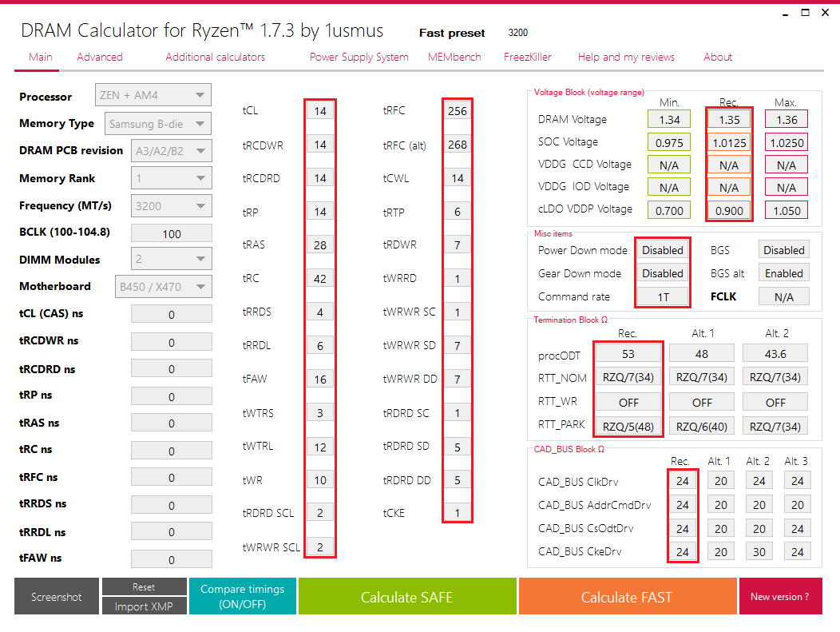Click the tRRDL ns field
840x632 pixels.
(x=172, y=532)
